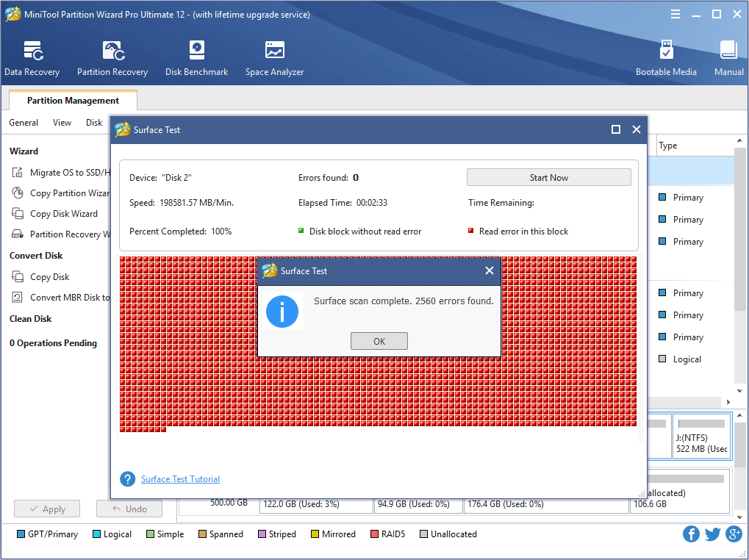Switch to the Partition Management tab
Screen dimensions: 749x560
[x=72, y=100]
